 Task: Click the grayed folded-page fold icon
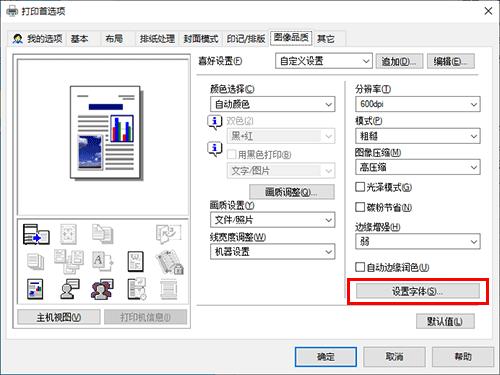pyautogui.click(x=169, y=234)
